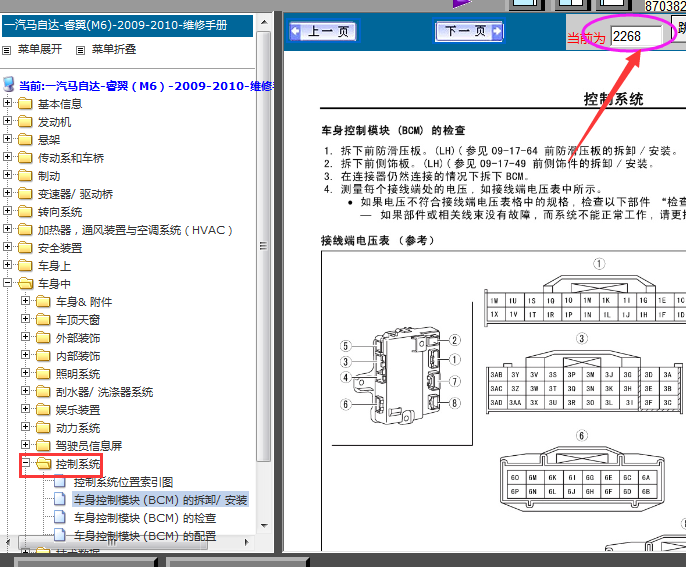
Task: Select the 安全装置 folder icon
Action: pyautogui.click(x=25, y=248)
